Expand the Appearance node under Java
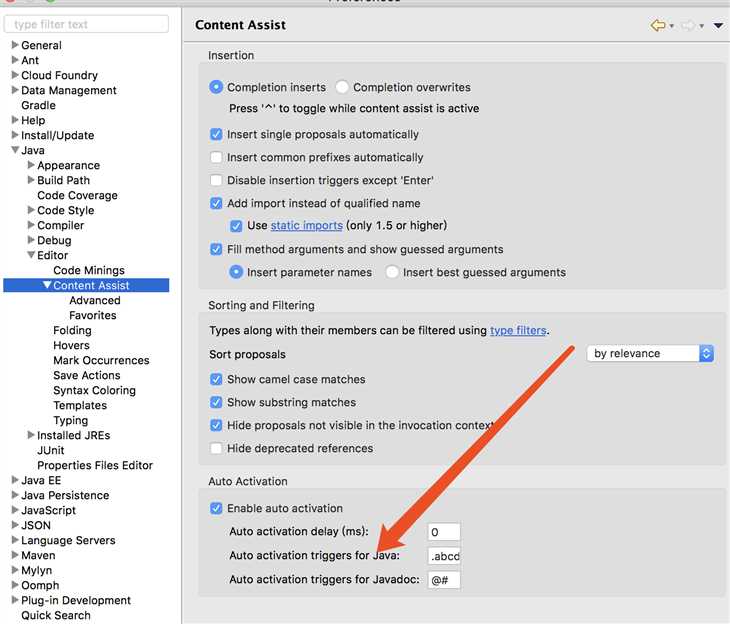 pos(31,165)
